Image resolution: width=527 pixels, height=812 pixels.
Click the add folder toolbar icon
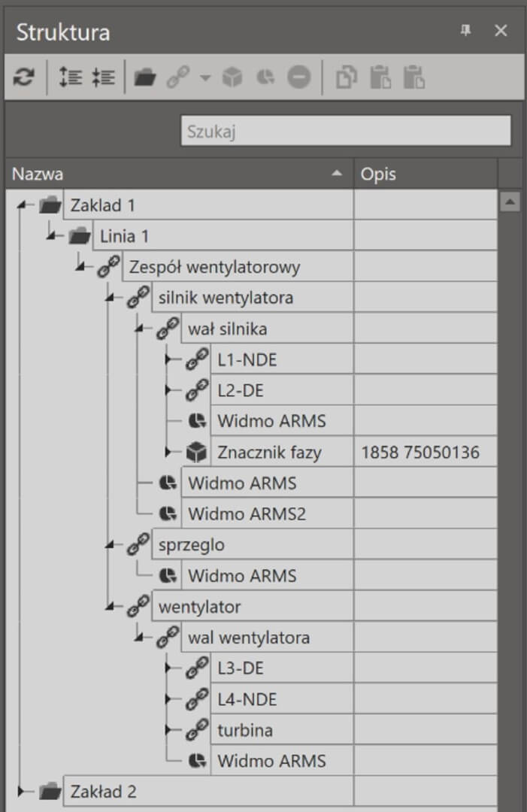pyautogui.click(x=145, y=77)
